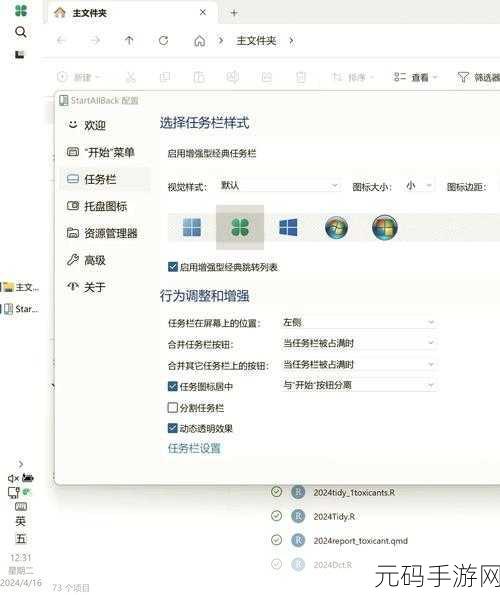Go back in the file explorer

pos(62,40)
